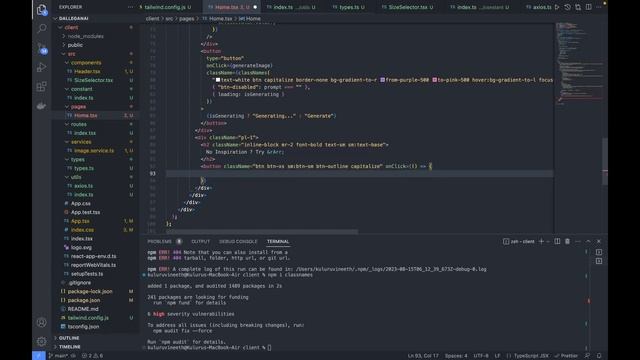Open the notifications bell in status bar
Screen dimensions: 640x360
tap(599, 356)
